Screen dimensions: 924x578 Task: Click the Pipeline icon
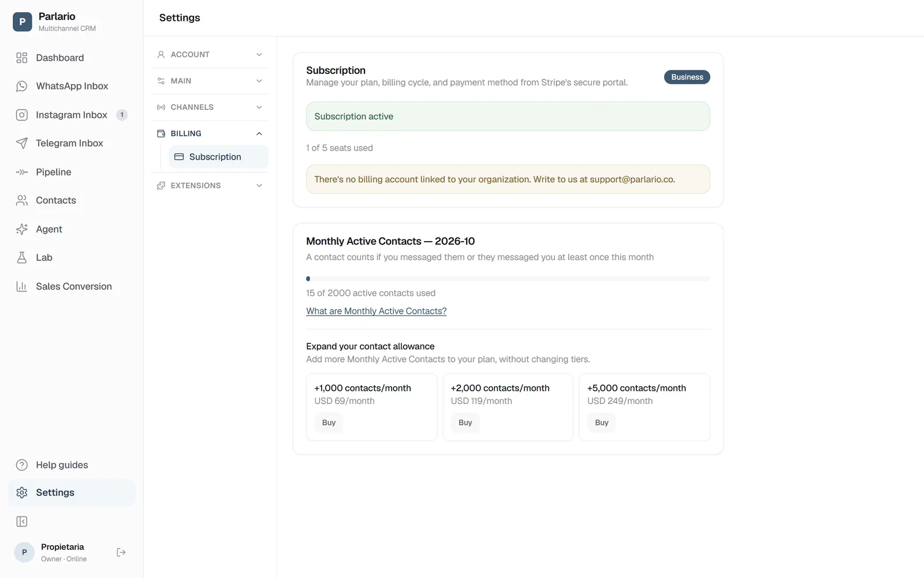[x=22, y=172]
